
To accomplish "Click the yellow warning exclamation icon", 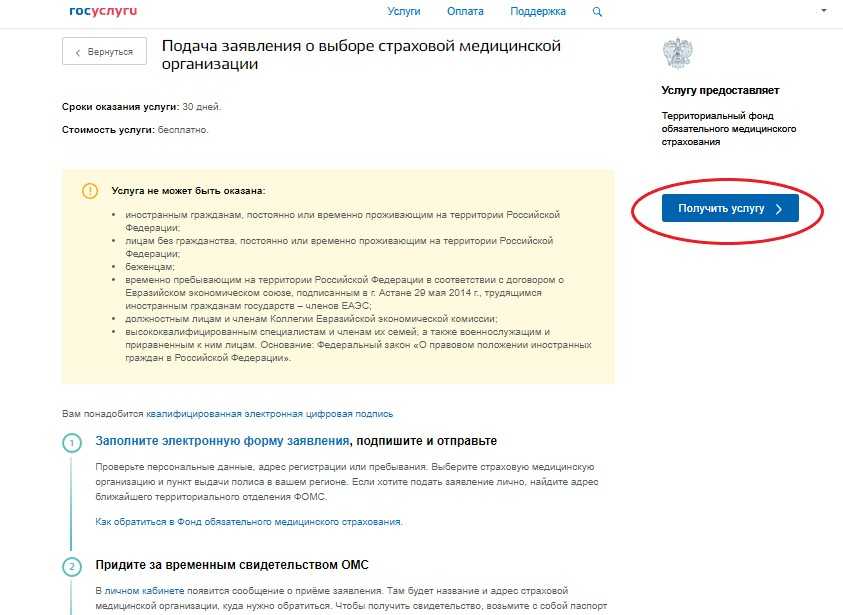I will 90,191.
